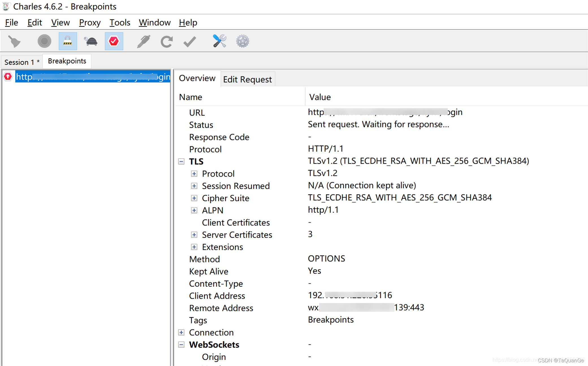Open Settings gear icon
The height and width of the screenshot is (366, 588).
point(243,41)
